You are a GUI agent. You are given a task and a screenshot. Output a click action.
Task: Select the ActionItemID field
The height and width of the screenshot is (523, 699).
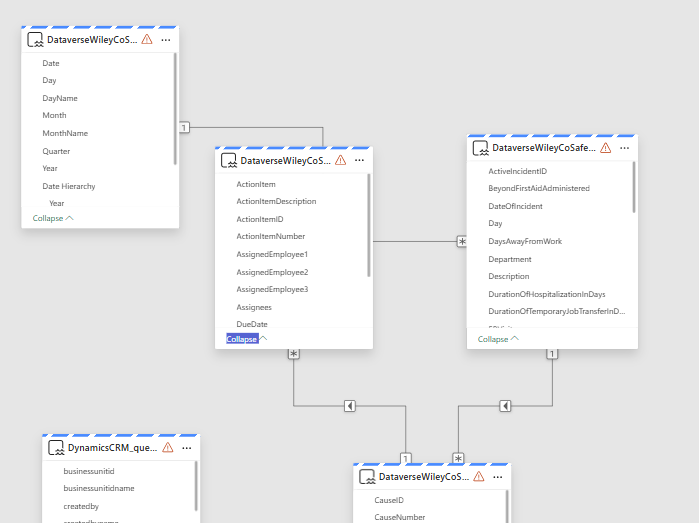tap(260, 219)
